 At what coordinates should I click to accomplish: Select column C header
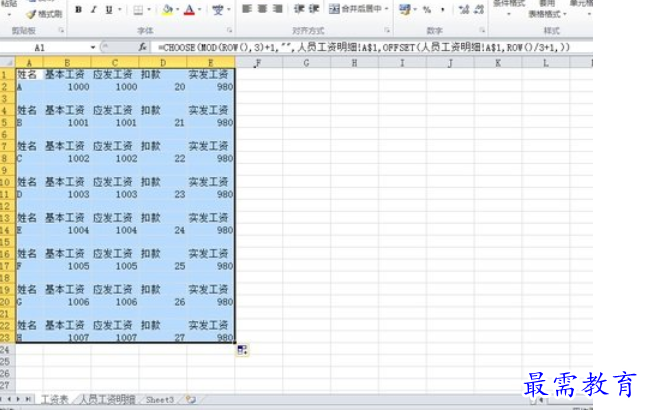[115, 63]
